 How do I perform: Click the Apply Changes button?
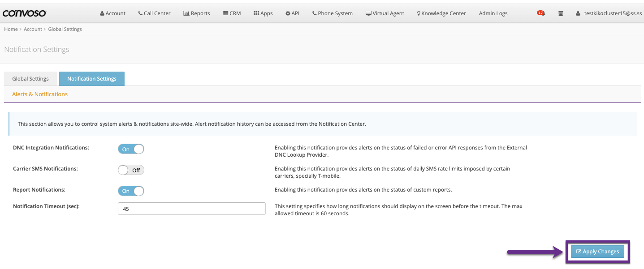pos(597,252)
